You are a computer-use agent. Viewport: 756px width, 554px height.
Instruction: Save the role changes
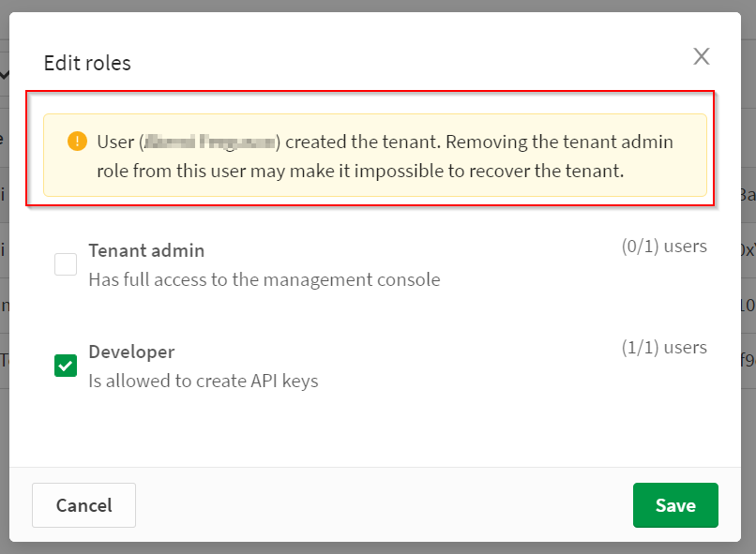675,505
